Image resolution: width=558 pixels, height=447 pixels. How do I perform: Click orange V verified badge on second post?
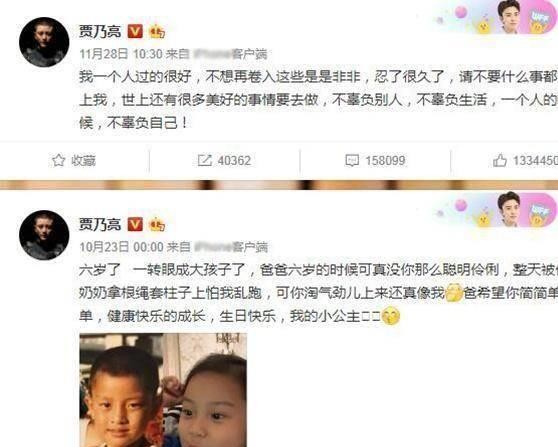[x=135, y=224]
